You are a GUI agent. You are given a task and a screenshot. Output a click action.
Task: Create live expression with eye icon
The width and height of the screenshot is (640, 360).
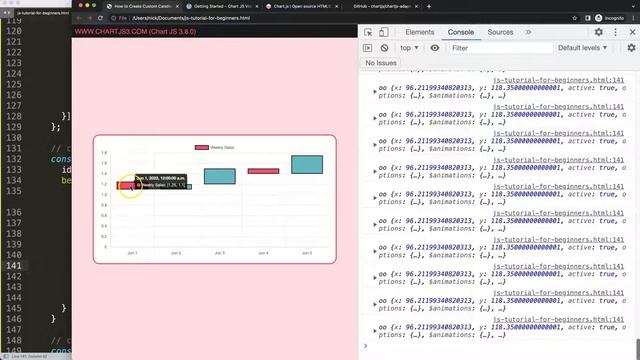tap(435, 48)
